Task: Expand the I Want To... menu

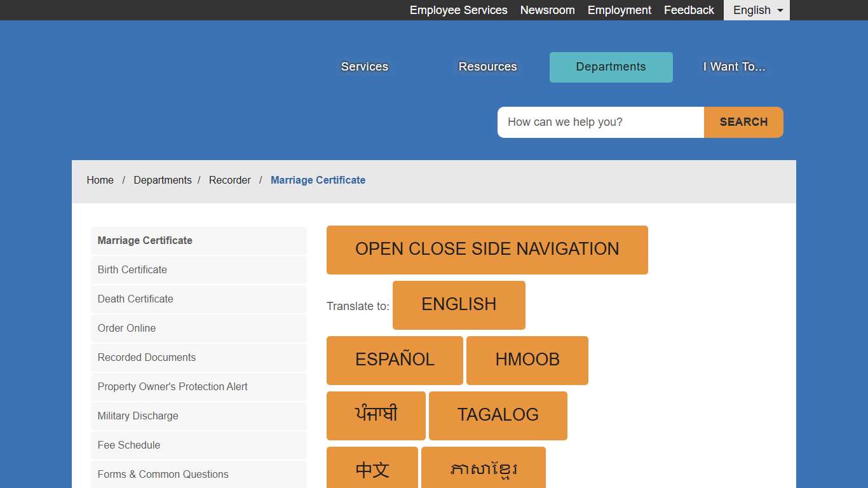Action: (734, 67)
